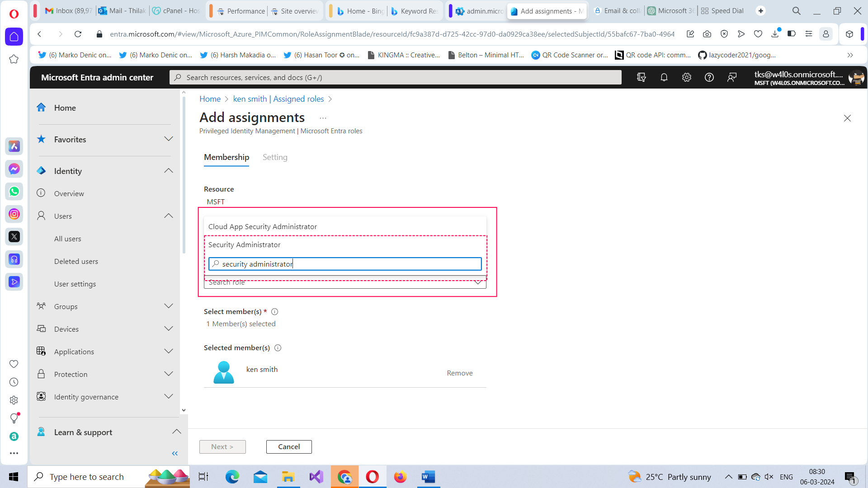Click the Entra global search box
Image resolution: width=868 pixels, height=488 pixels.
(396, 77)
